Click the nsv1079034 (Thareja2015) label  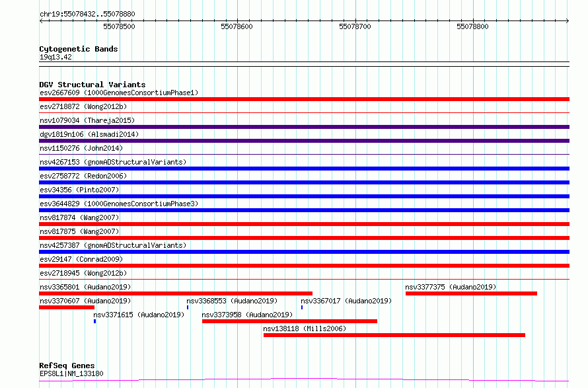point(87,120)
